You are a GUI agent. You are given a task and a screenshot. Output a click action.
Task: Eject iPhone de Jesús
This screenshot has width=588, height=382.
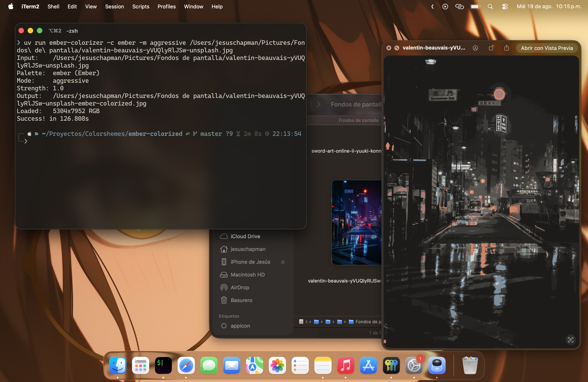(x=283, y=262)
